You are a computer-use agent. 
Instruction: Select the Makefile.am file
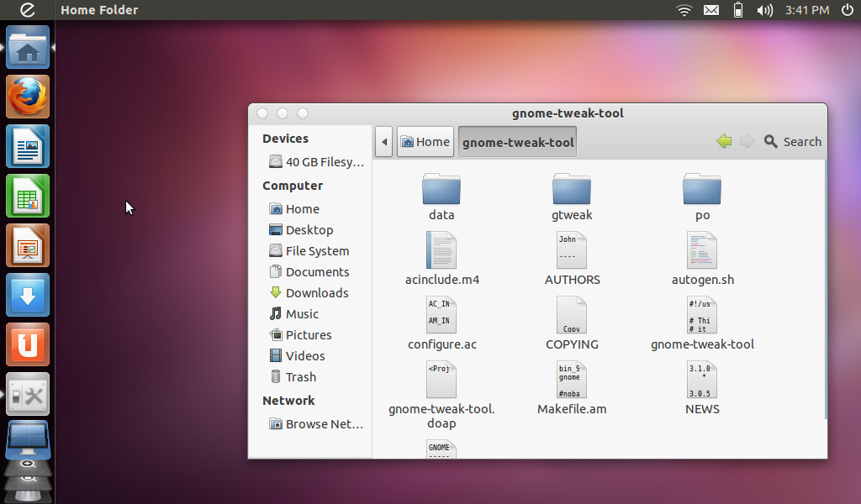click(572, 388)
